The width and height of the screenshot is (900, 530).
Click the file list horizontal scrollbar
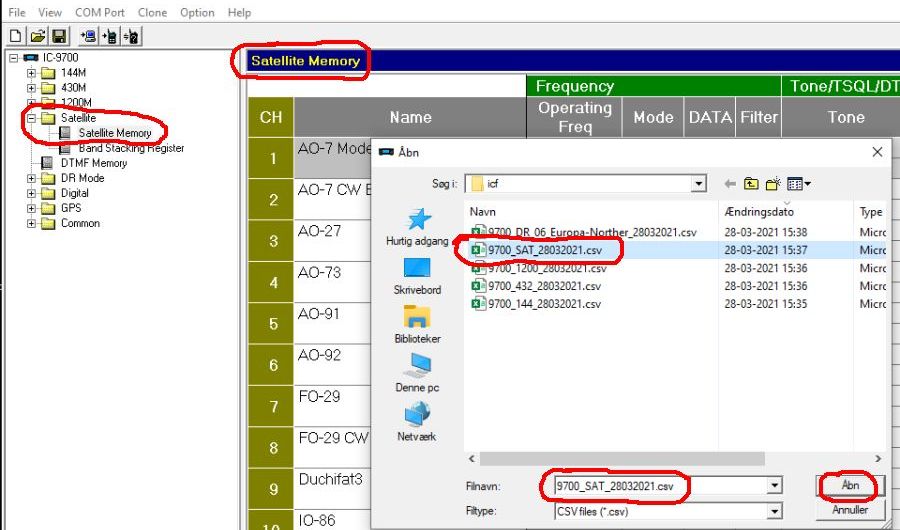click(622, 459)
